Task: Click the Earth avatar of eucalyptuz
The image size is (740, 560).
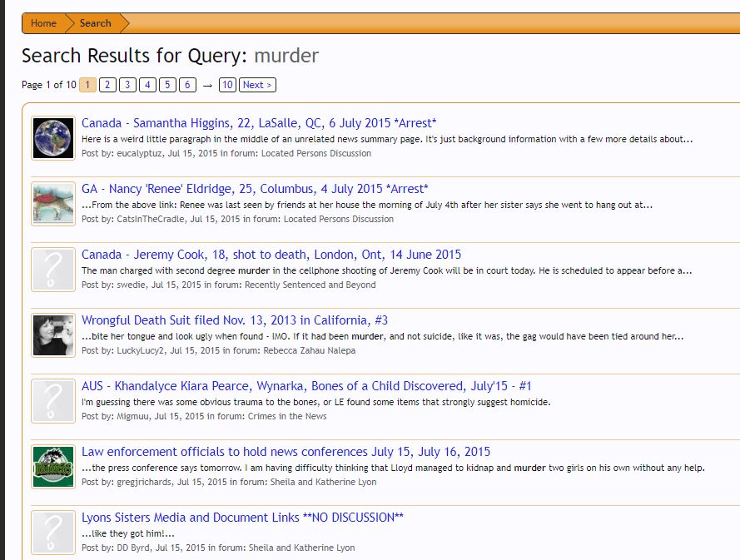Action: [x=53, y=138]
